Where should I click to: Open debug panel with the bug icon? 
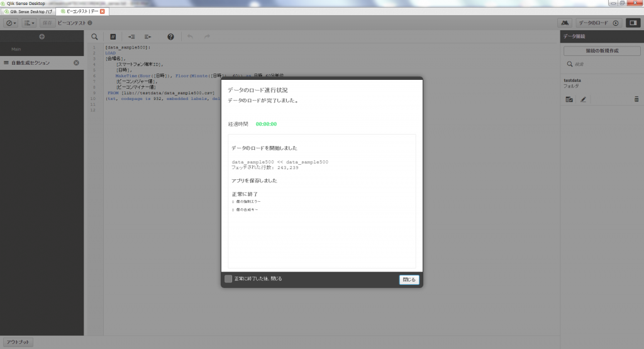click(x=568, y=23)
